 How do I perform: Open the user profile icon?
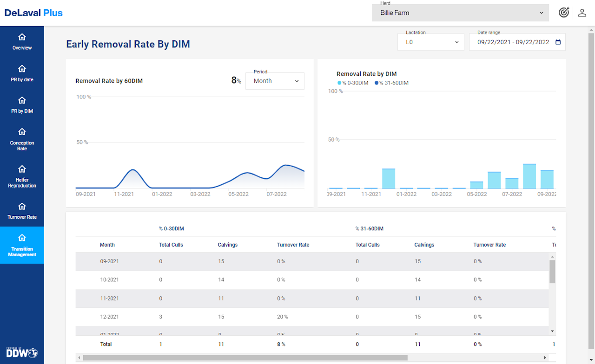tap(582, 13)
